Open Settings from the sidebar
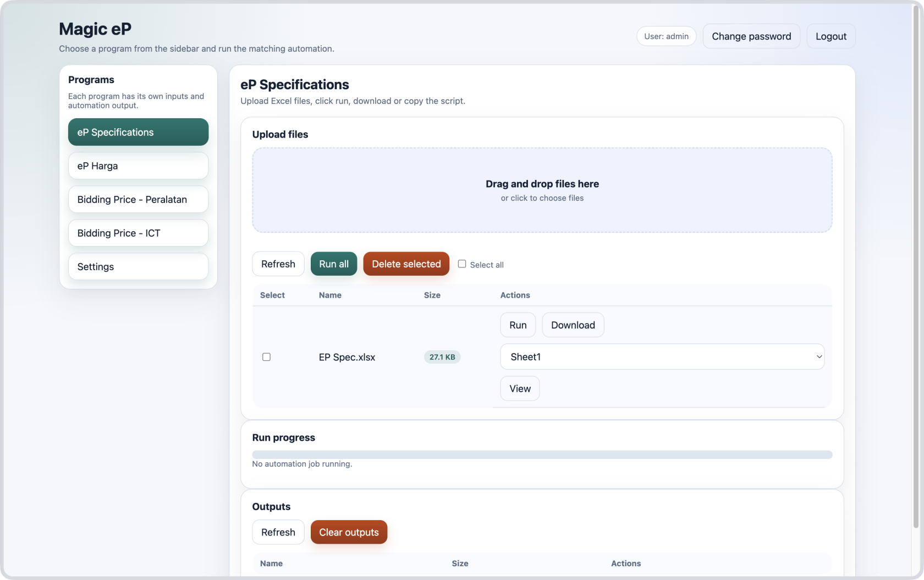The width and height of the screenshot is (924, 580). 138,266
